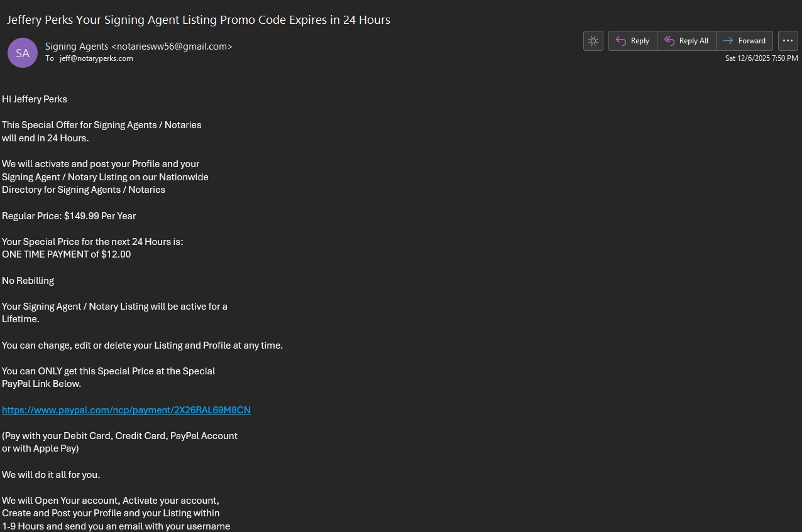Click the 'Regular Price: $149.99 Per Year' text

coord(69,216)
